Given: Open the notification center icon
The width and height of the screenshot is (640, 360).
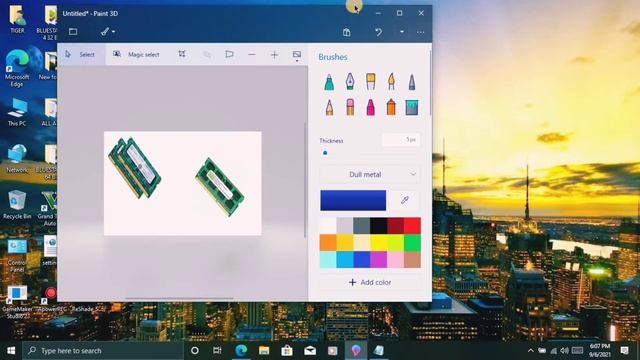Looking at the screenshot, I should pyautogui.click(x=624, y=350).
